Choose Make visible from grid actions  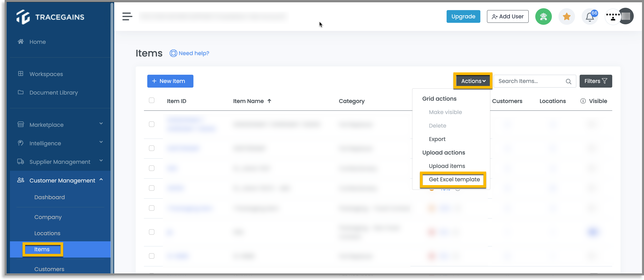click(445, 112)
